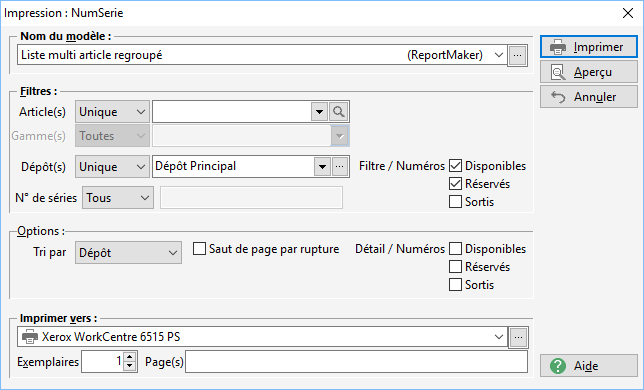
Task: Click the Page(s) input field
Action: click(356, 362)
